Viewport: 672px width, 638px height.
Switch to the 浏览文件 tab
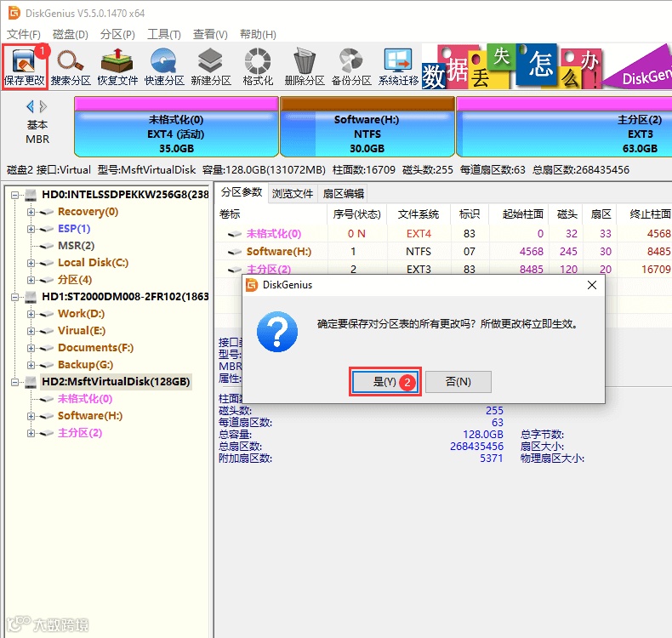[x=293, y=194]
